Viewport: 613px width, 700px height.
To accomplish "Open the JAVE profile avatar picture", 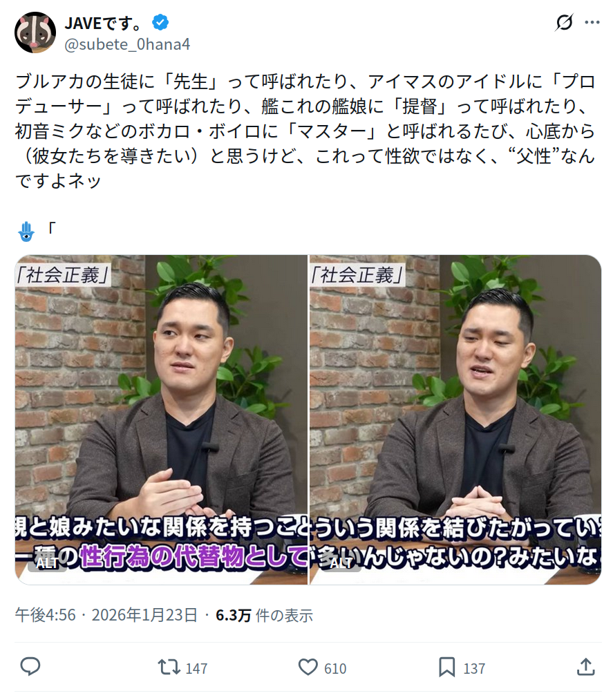I will [35, 32].
